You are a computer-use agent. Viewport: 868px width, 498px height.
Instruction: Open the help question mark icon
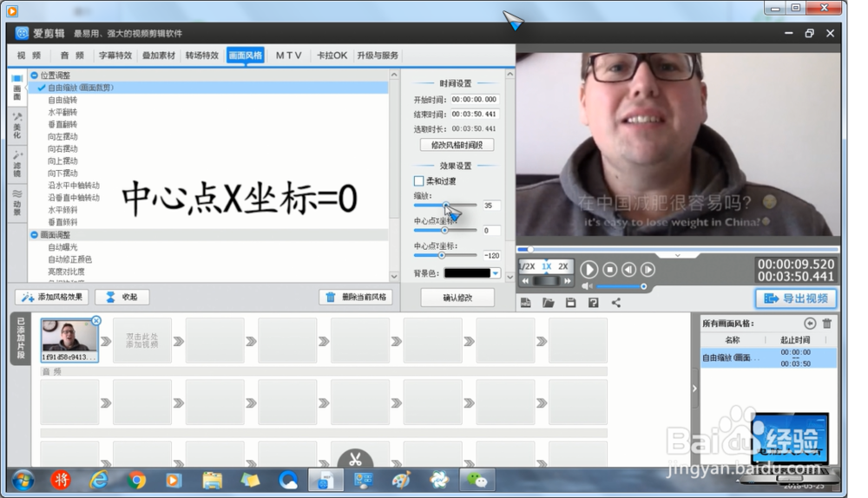click(x=594, y=303)
